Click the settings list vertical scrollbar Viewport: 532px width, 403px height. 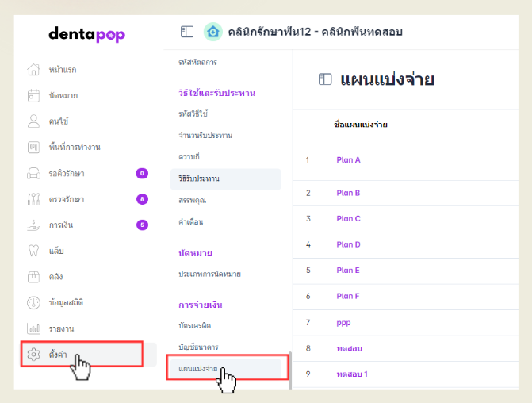coord(289,370)
